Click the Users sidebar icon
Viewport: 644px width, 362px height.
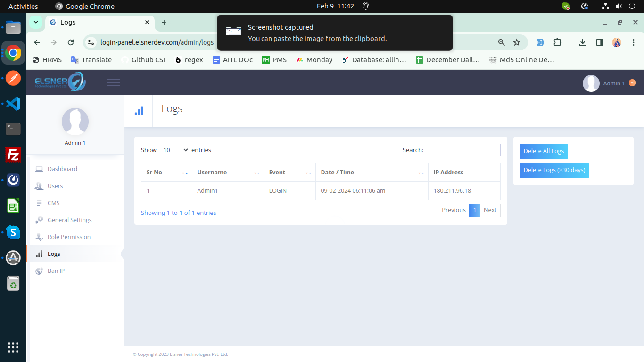tap(40, 186)
